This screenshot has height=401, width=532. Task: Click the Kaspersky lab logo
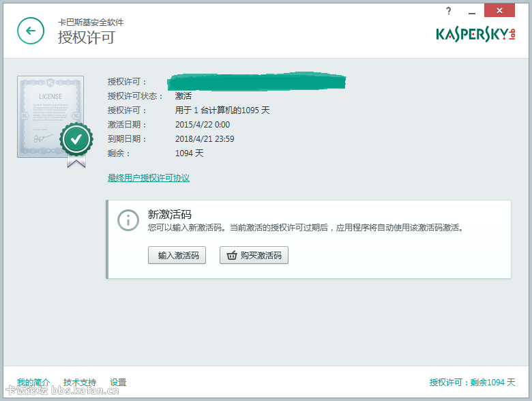click(x=475, y=33)
